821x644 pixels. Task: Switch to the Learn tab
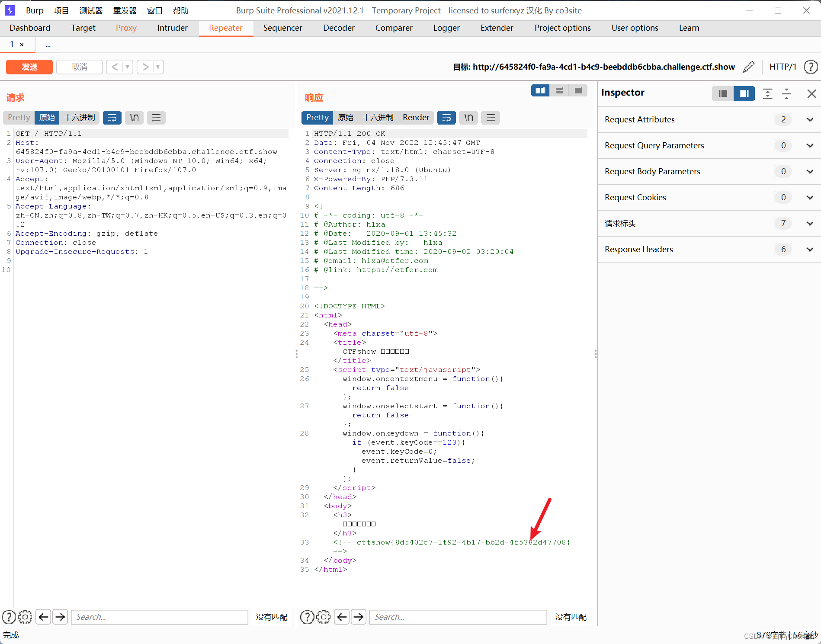click(x=689, y=28)
